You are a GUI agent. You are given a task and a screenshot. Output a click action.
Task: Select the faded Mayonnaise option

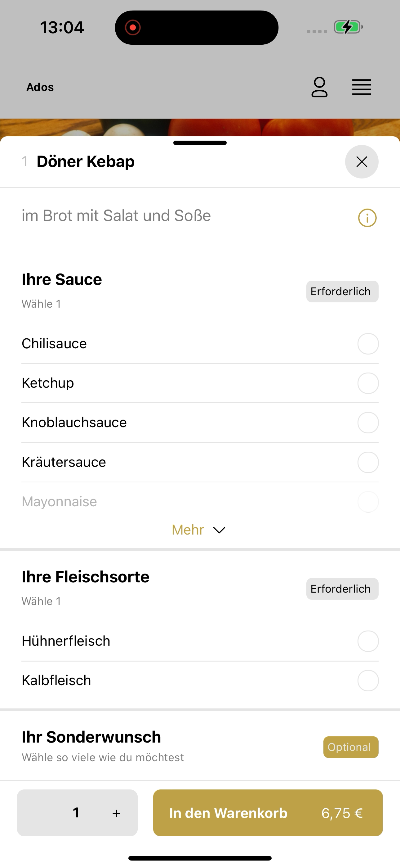click(200, 501)
